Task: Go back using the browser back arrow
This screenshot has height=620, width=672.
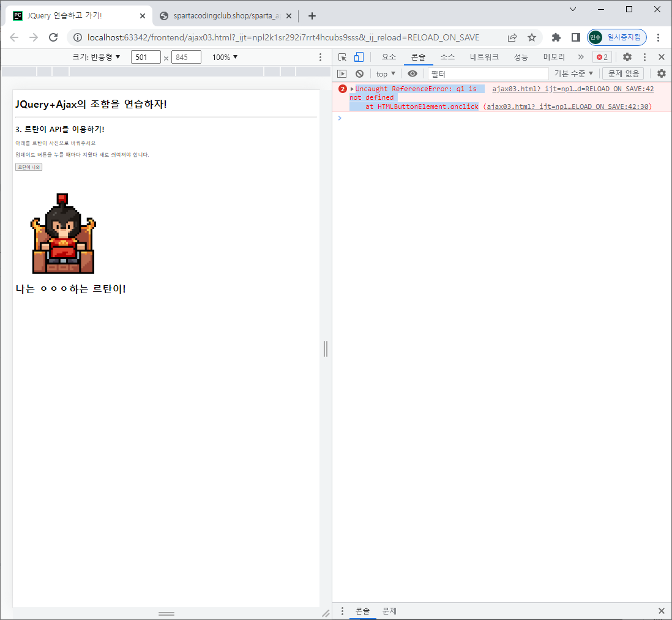Action: pyautogui.click(x=14, y=38)
